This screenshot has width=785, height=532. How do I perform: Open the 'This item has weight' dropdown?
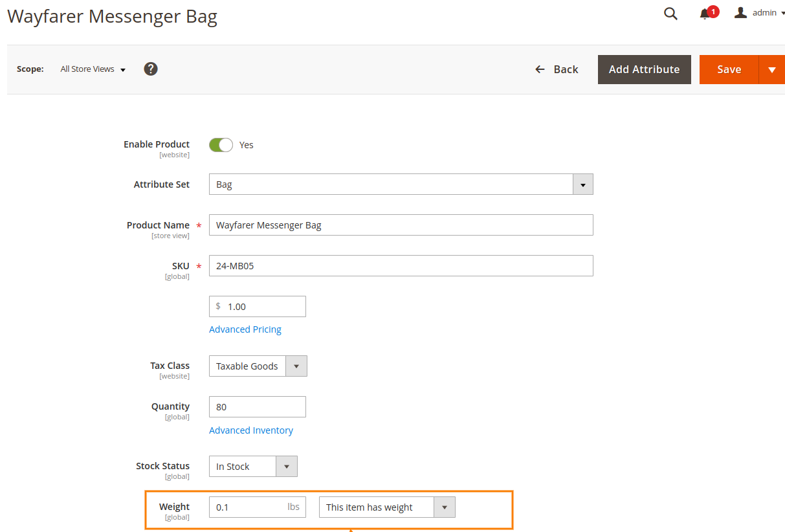coord(445,507)
